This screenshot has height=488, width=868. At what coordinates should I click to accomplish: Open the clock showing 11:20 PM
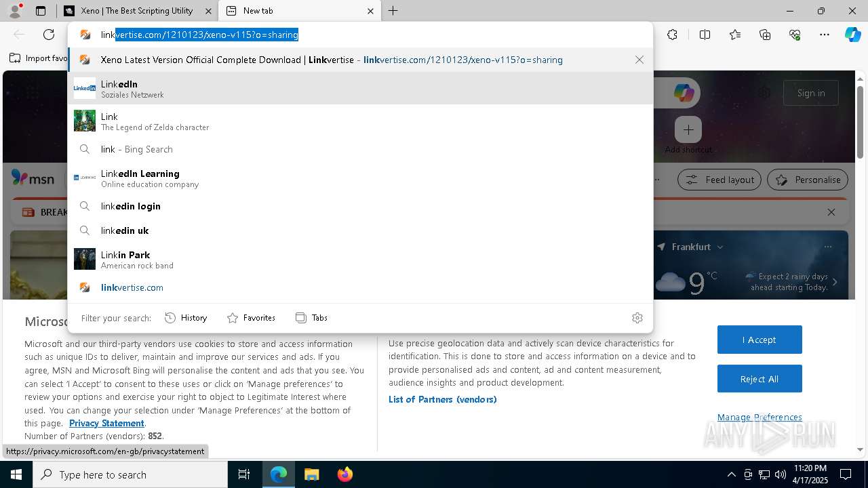[809, 474]
